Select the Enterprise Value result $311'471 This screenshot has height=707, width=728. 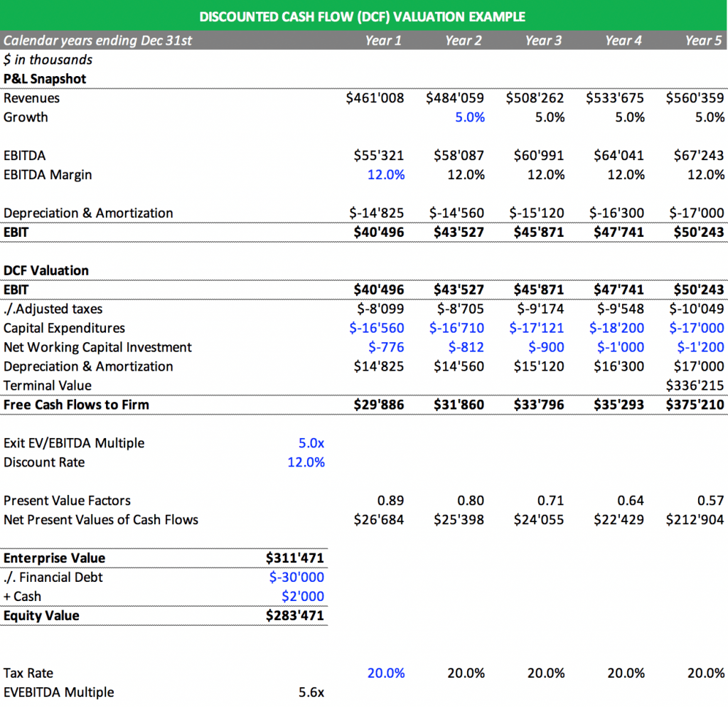[x=295, y=558]
